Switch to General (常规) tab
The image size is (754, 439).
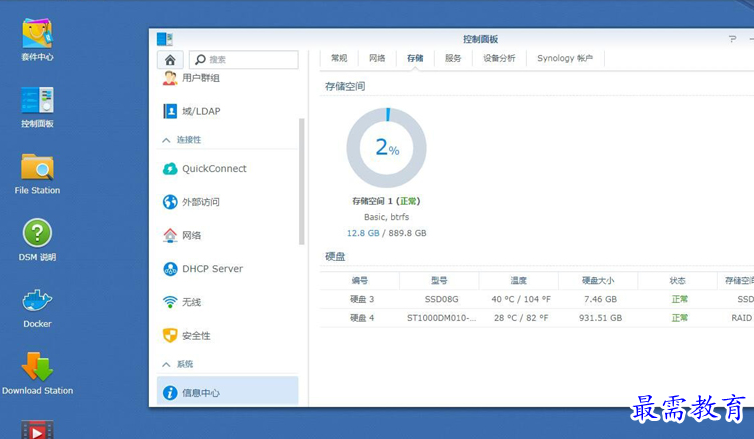[339, 58]
